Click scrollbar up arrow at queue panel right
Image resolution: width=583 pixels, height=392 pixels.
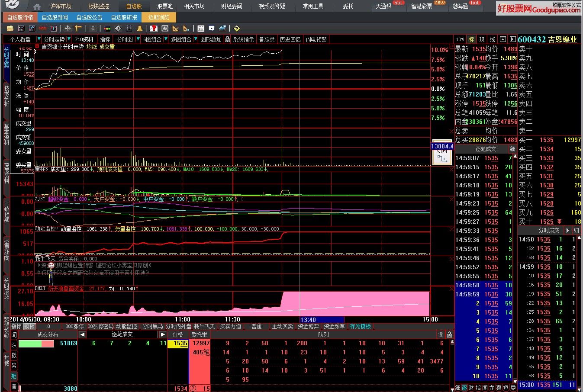click(x=452, y=342)
